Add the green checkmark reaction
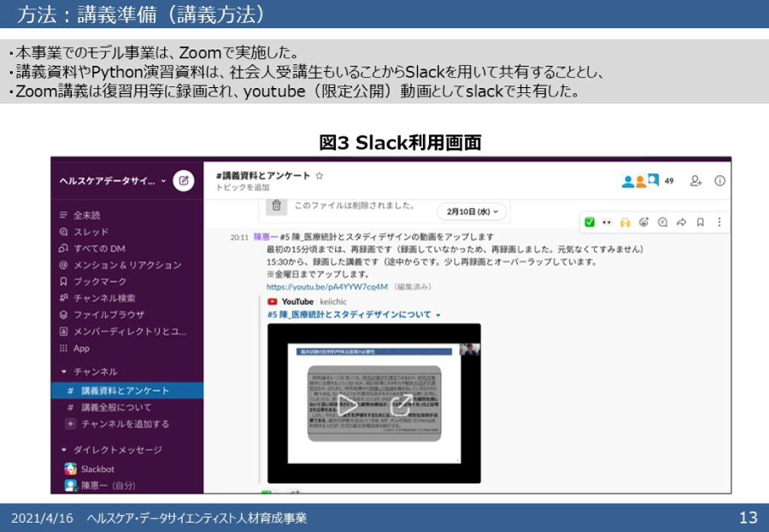Viewport: 769px width, 532px height. 590,222
